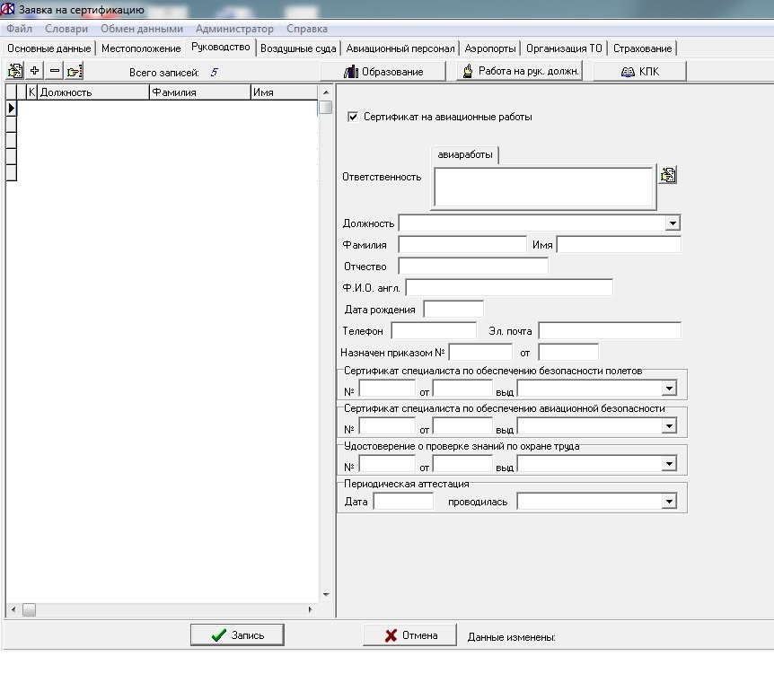The width and height of the screenshot is (774, 700).
Task: Expand выд dropdown for охране труда certificate
Action: (668, 464)
